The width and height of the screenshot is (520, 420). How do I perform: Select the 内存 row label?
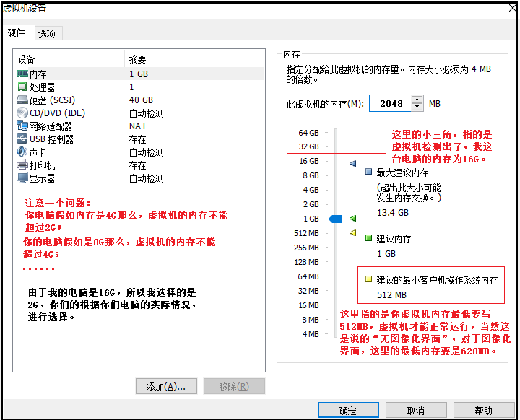pos(38,74)
